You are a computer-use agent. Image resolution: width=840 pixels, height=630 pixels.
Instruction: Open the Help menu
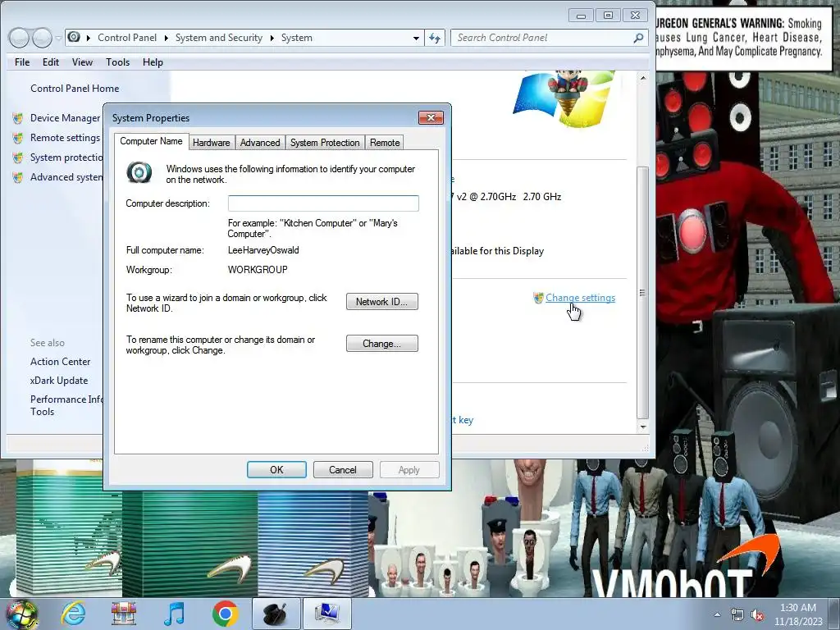coord(153,62)
